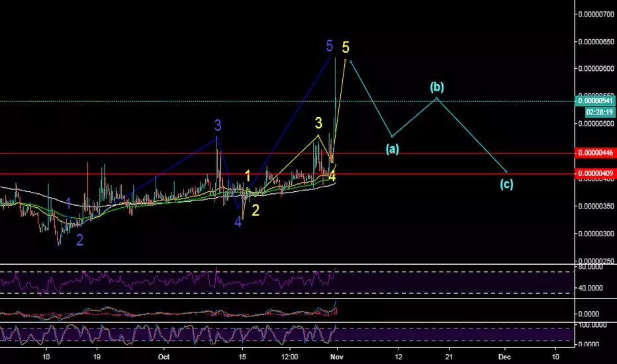This screenshot has height=364, width=617.
Task: Select the blue wave label 1
Action: 68,203
